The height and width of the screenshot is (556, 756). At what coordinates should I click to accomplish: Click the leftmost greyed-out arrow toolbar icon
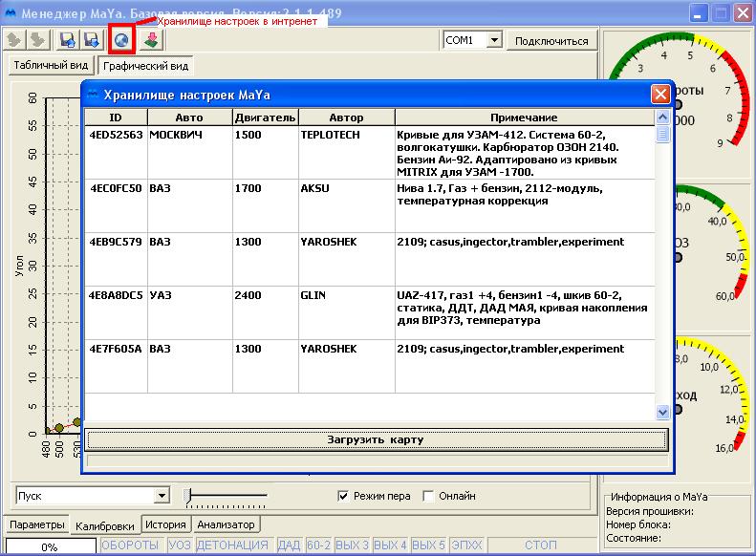[14, 40]
